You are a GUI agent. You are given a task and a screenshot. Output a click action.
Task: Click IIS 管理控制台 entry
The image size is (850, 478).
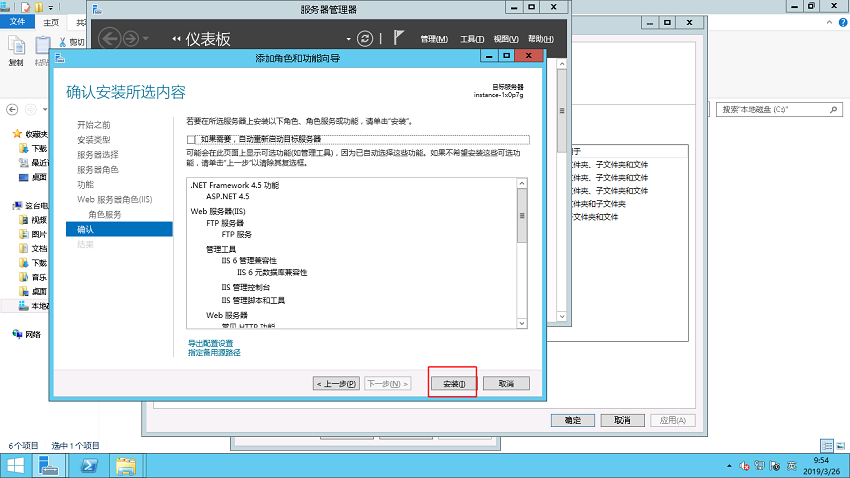(246, 287)
